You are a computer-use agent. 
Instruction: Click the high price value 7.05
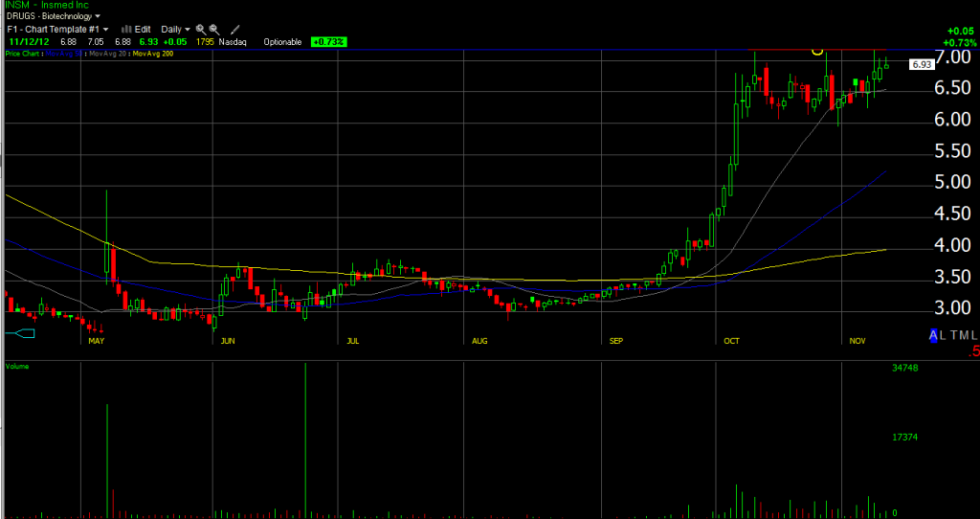(96, 42)
